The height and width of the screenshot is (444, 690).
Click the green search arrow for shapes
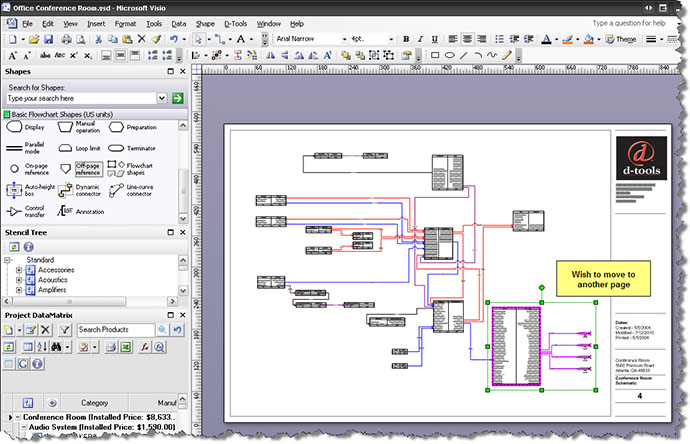click(178, 98)
